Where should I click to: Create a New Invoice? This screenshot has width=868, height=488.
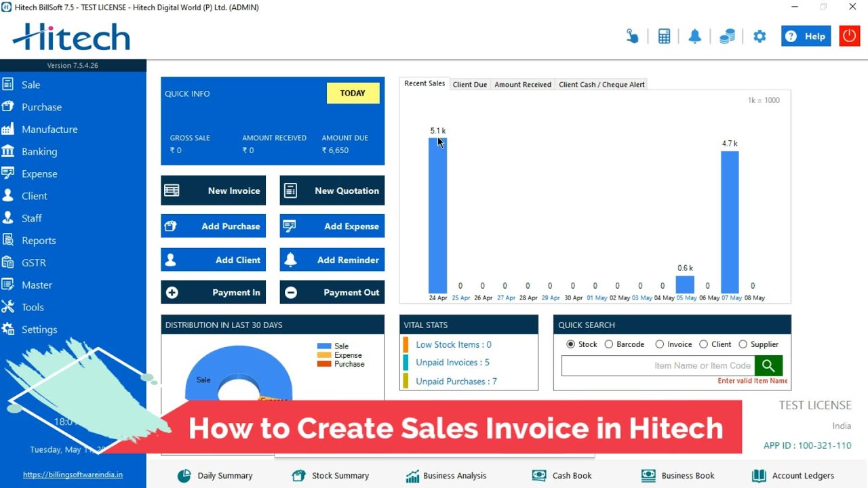point(213,190)
